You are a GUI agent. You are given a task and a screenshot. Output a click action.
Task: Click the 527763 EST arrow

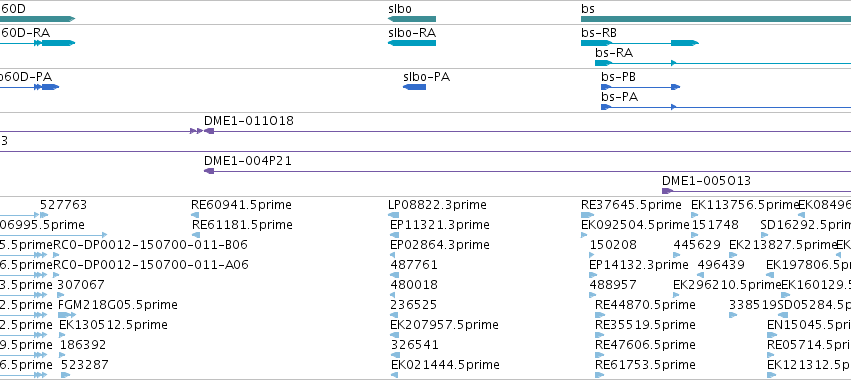point(44,215)
